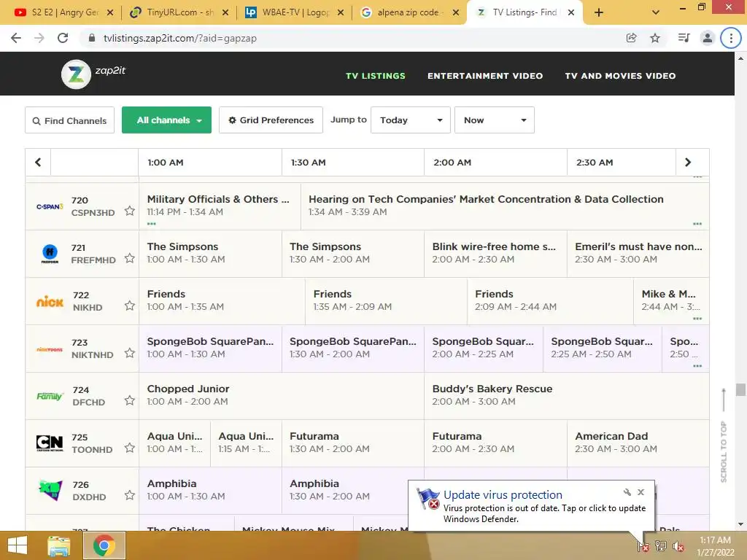Click Cartoon Network channel logo

(x=50, y=443)
